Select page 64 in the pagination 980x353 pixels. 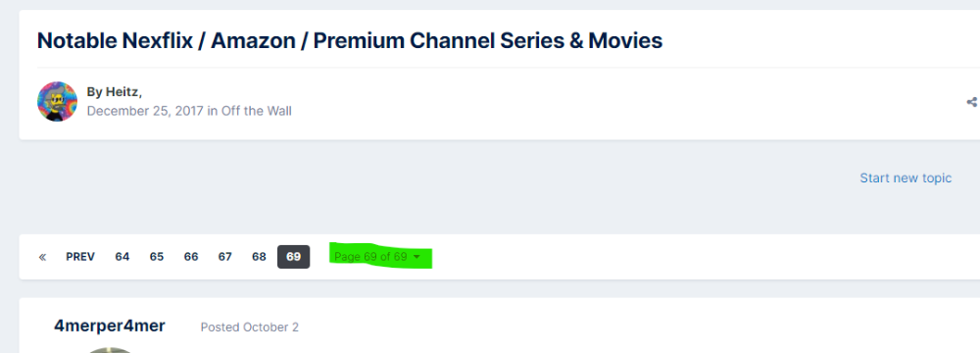(x=122, y=257)
